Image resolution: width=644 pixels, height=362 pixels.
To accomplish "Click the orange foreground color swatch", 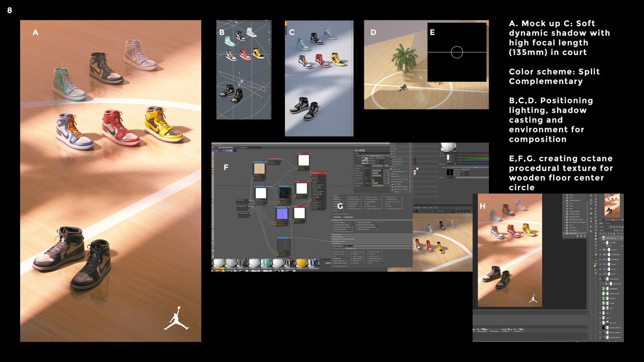I will pyautogui.click(x=595, y=266).
